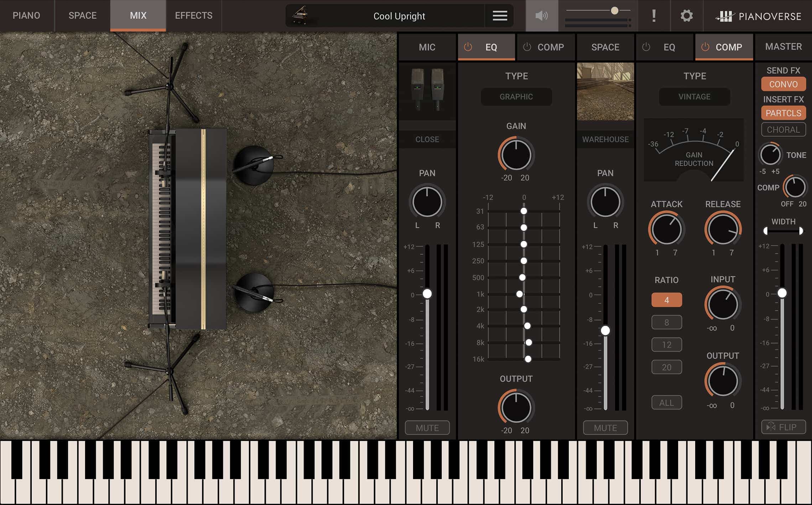Mute the close mic channel
Image resolution: width=812 pixels, height=505 pixels.
tap(427, 427)
